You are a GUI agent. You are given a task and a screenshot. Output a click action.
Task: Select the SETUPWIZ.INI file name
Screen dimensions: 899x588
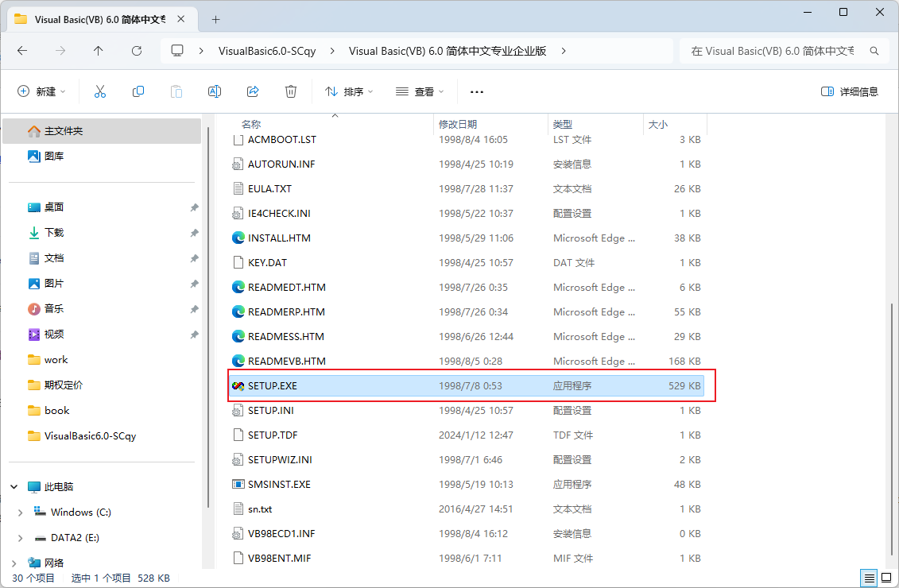pos(280,459)
